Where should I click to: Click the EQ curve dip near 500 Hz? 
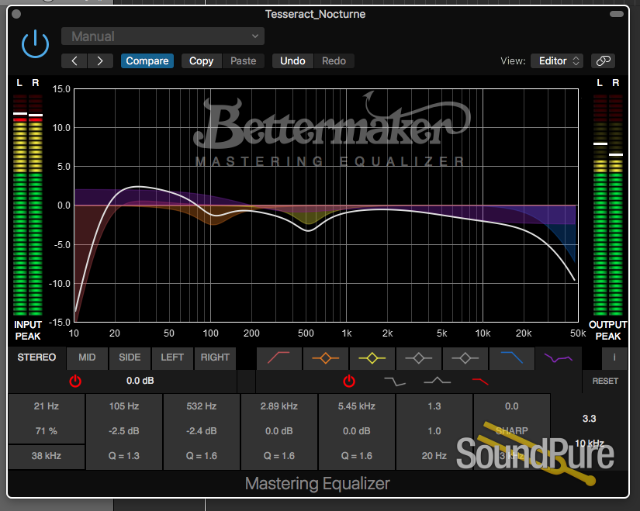[x=308, y=231]
